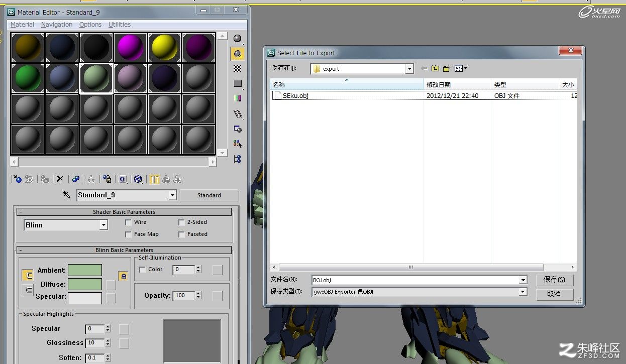626x364 pixels.
Task: Open the export folder location dropdown
Action: 409,69
